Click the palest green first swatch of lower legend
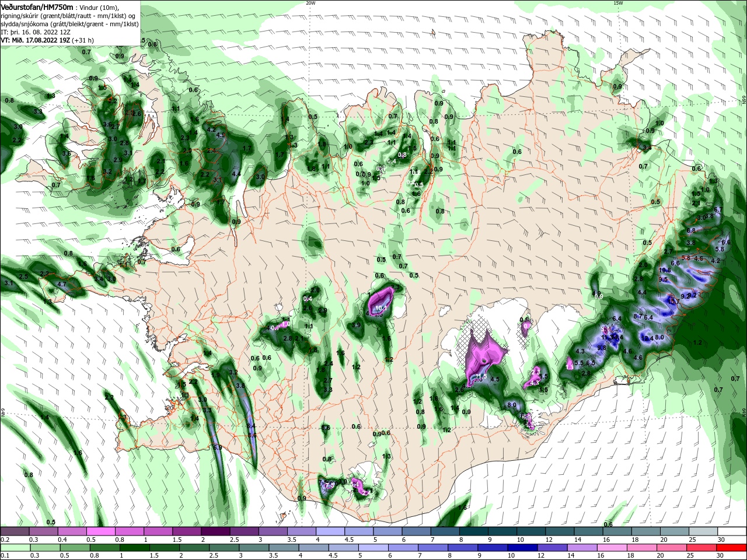The image size is (747, 560). [16, 548]
